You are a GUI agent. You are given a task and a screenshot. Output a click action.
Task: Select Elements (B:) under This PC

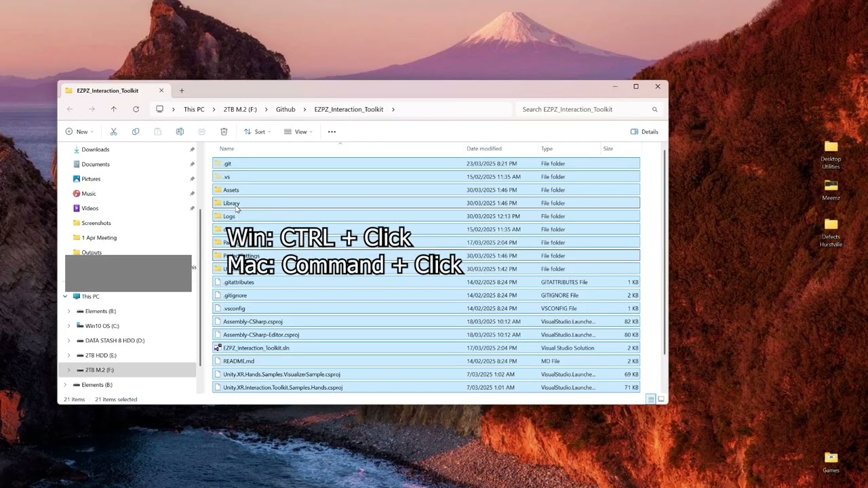click(x=100, y=311)
